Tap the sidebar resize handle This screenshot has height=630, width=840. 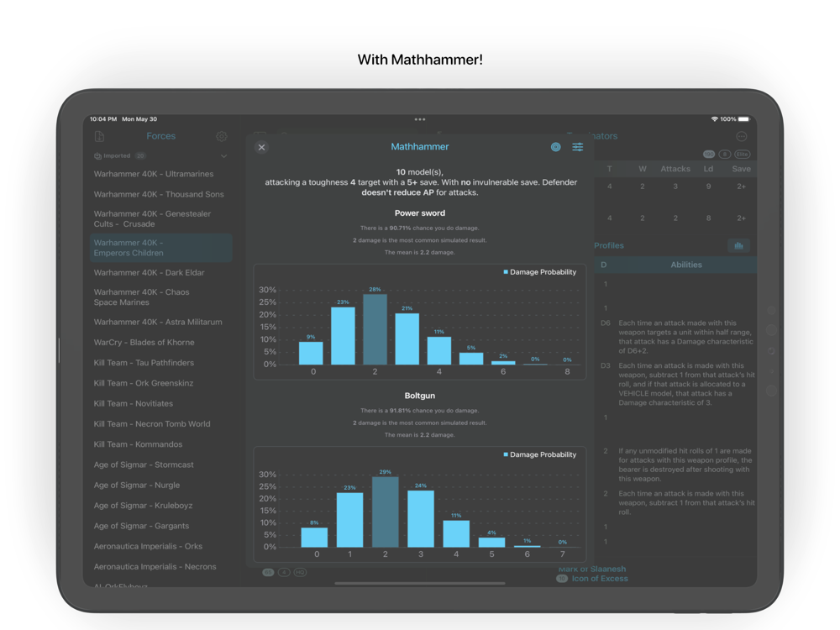click(59, 350)
